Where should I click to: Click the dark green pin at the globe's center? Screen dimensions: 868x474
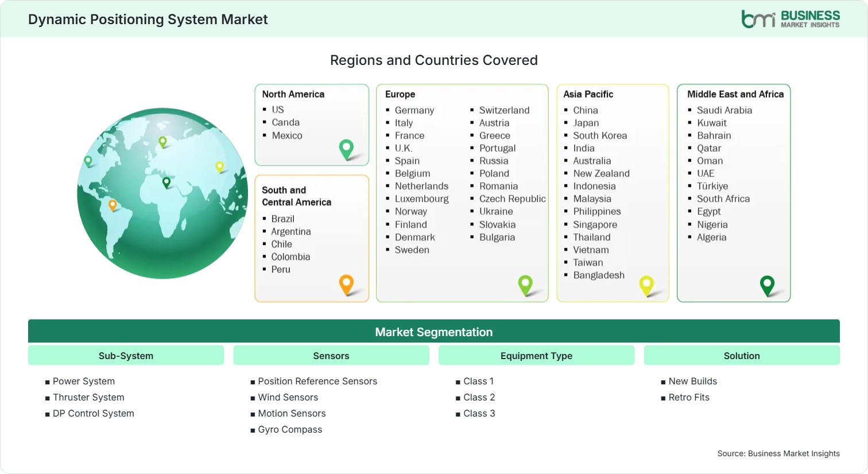tap(166, 183)
